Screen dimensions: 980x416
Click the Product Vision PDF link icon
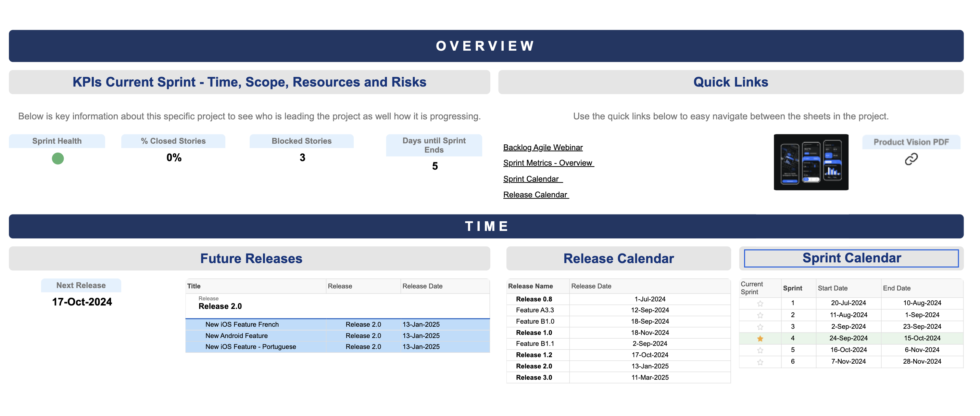911,159
